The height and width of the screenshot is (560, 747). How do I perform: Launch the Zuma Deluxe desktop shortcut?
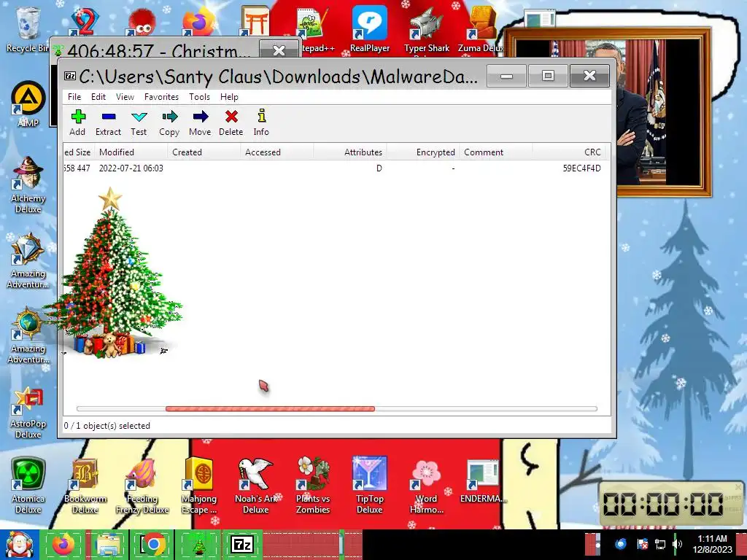(x=481, y=28)
